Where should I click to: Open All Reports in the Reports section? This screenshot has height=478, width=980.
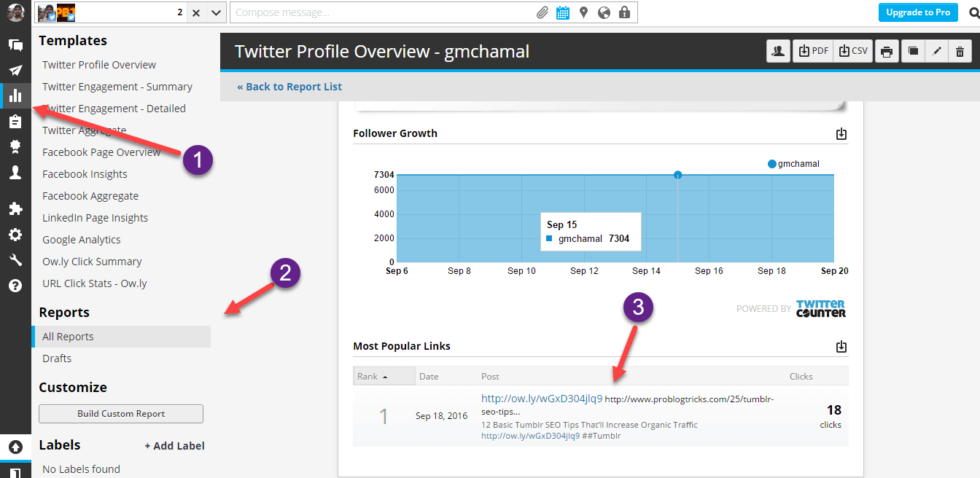tap(121, 337)
